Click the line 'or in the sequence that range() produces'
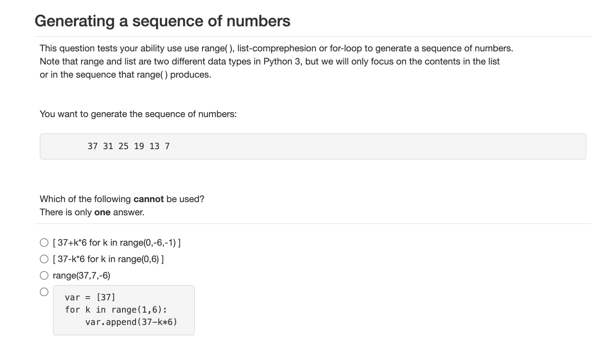 click(125, 75)
